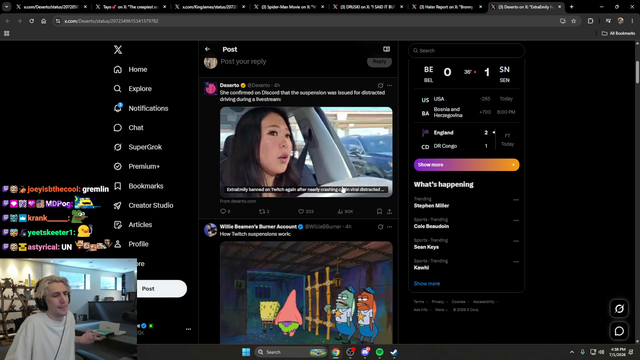Open a new browser tab
This screenshot has height=360, width=640.
coord(571,7)
